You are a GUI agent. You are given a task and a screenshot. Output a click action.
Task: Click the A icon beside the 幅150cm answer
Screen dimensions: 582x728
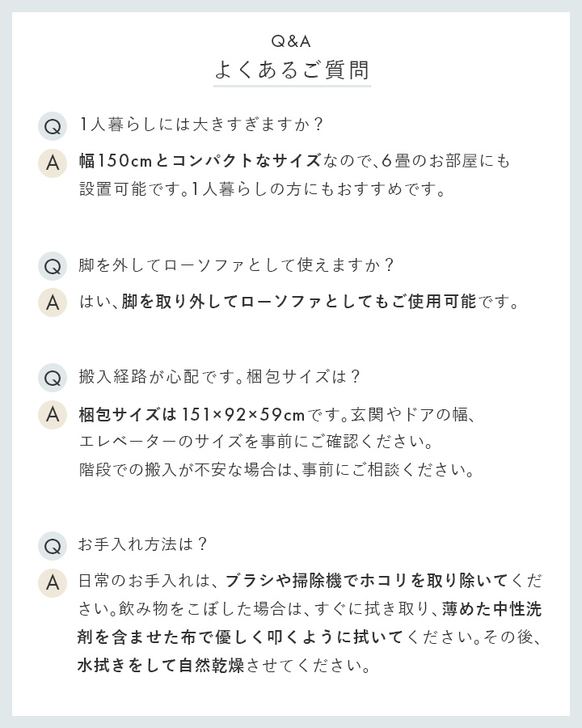pyautogui.click(x=53, y=163)
